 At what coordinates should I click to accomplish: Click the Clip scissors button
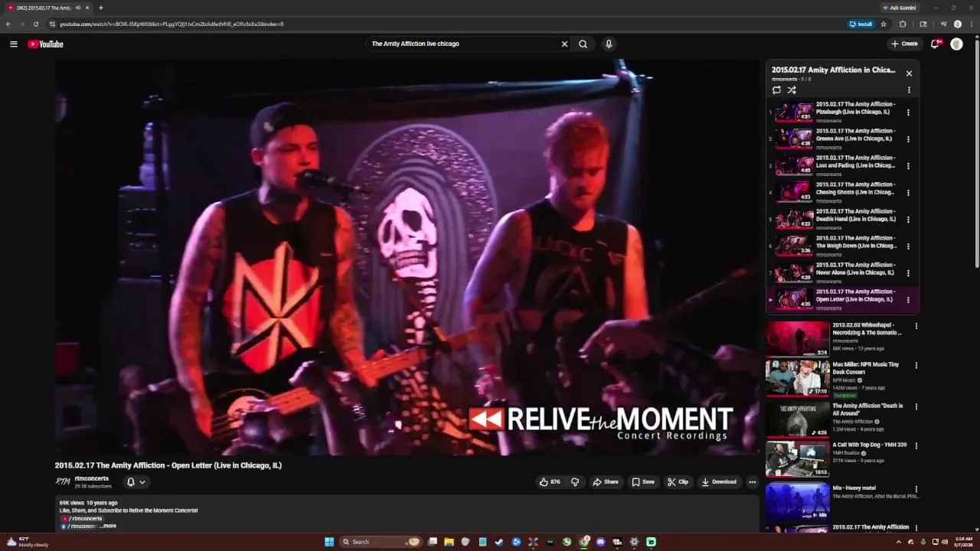pyautogui.click(x=678, y=482)
